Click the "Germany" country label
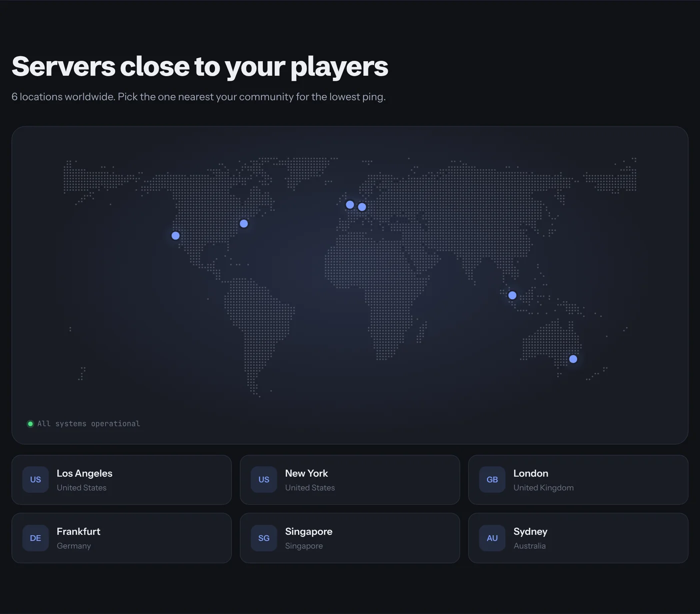700x614 pixels. [x=74, y=546]
